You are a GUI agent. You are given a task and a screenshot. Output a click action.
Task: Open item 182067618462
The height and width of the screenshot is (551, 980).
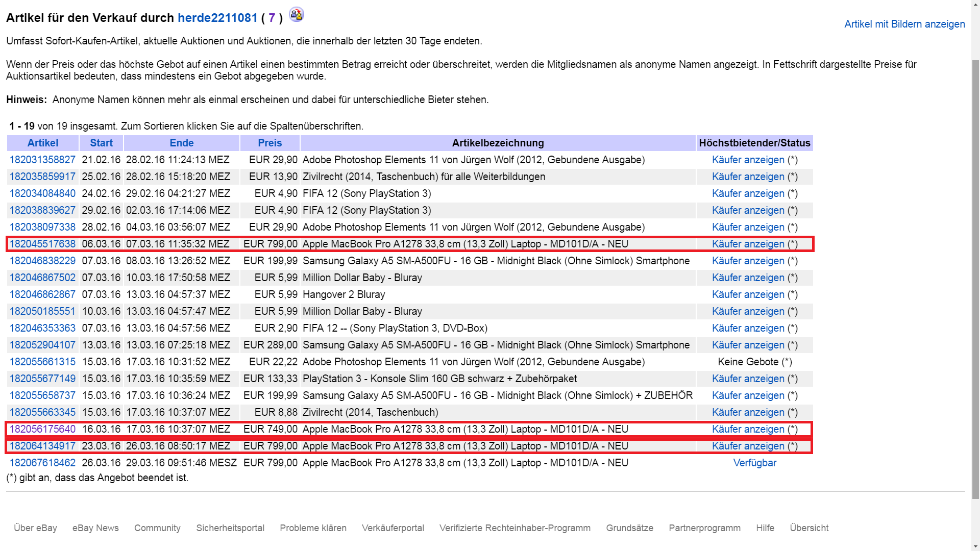[42, 463]
